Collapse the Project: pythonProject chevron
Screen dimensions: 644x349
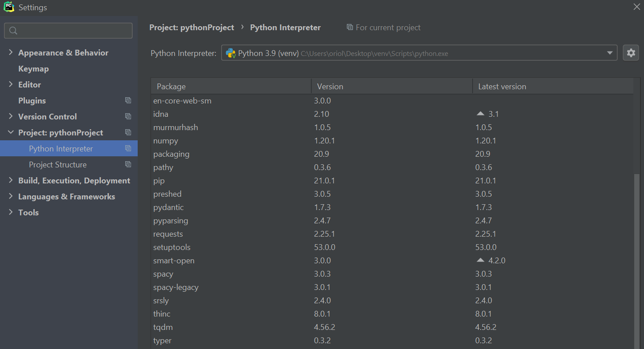pos(11,132)
